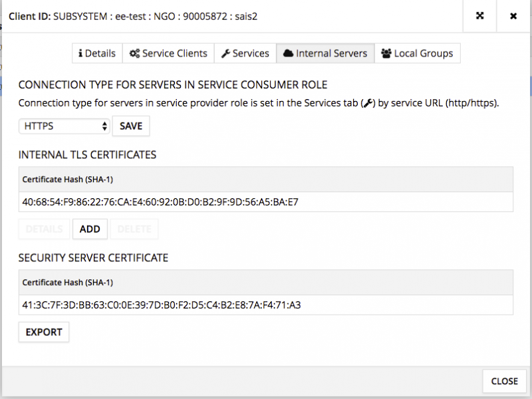Click the info icon on Details tab
Image resolution: width=532 pixels, height=399 pixels.
point(80,54)
